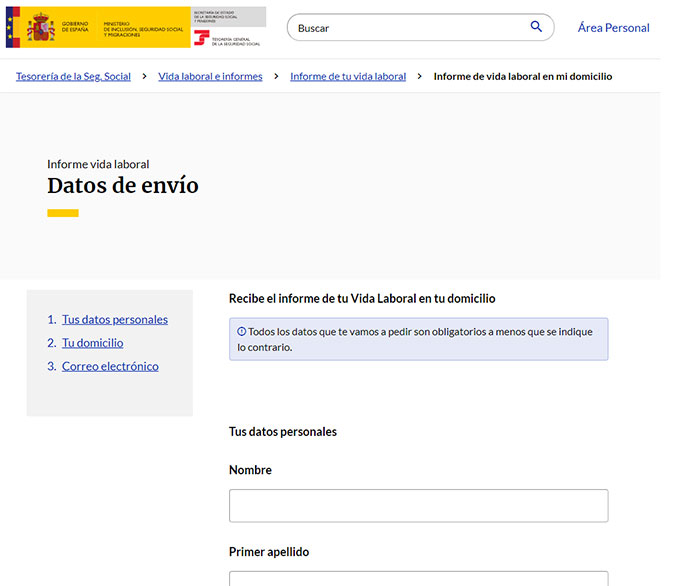Click the Primer apellido input field
Image resolution: width=700 pixels, height=586 pixels.
[419, 578]
